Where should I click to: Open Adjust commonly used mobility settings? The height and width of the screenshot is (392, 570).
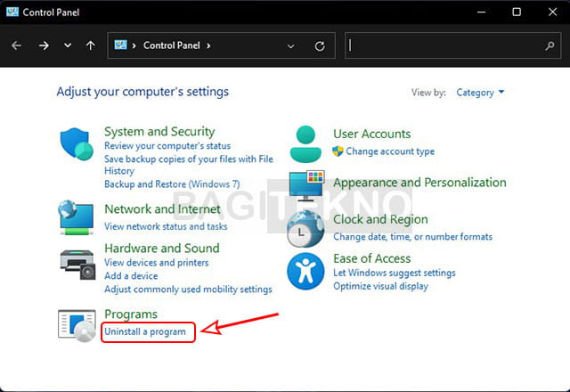pos(188,290)
